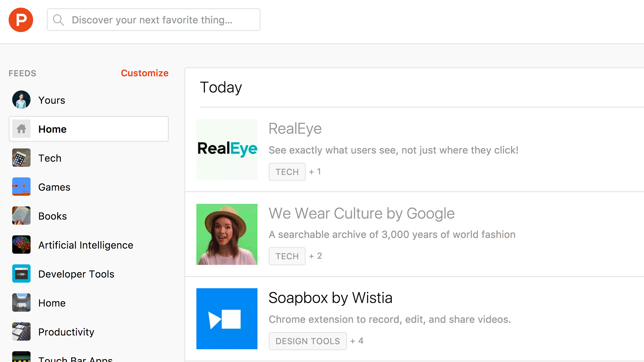Expand the +2 topics on We Wear Culture
This screenshot has width=644, height=362.
[x=315, y=256]
